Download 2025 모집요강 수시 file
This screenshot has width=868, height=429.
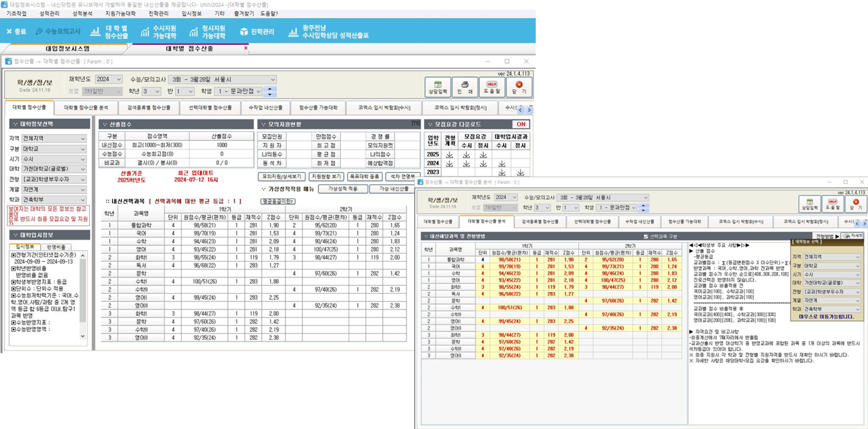tap(466, 155)
